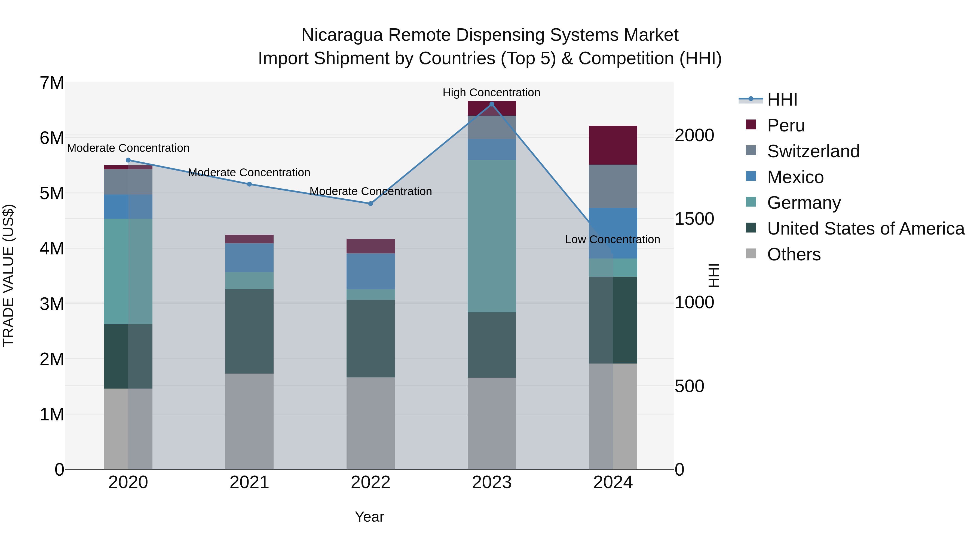This screenshot has height=551, width=980.
Task: Click the Low Concentration annotation
Action: (612, 239)
